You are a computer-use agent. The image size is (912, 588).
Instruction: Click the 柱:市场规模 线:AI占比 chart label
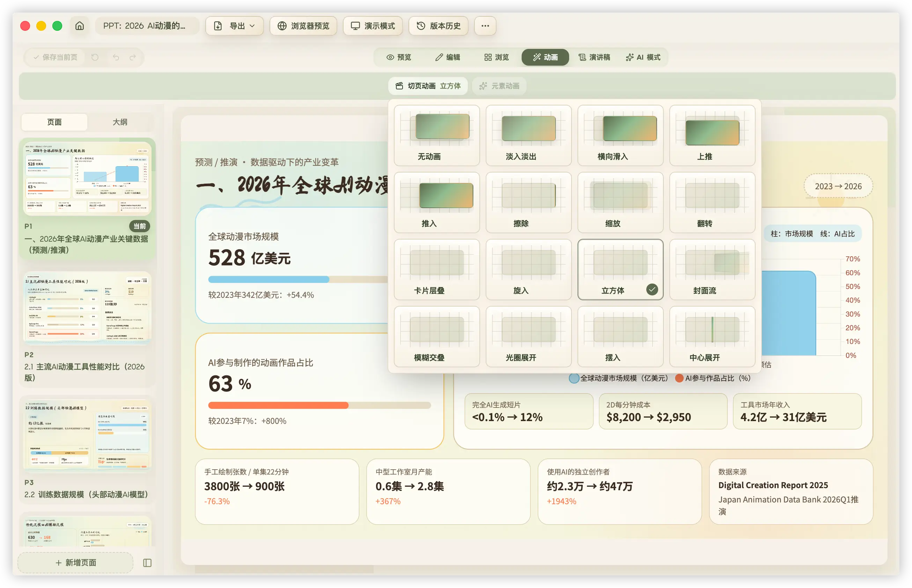coord(812,234)
